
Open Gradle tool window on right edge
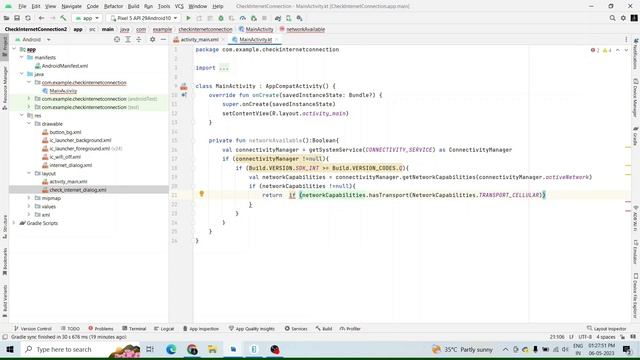pos(636,137)
